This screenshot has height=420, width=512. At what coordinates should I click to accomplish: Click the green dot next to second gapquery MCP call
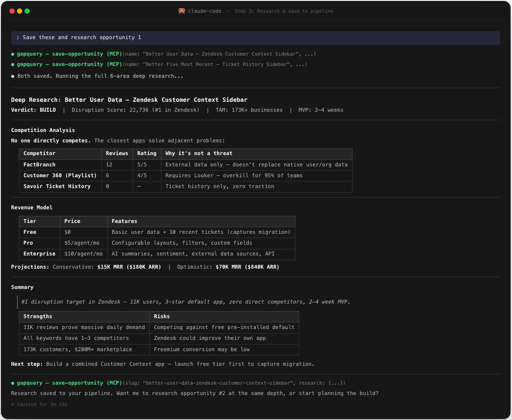click(x=13, y=65)
